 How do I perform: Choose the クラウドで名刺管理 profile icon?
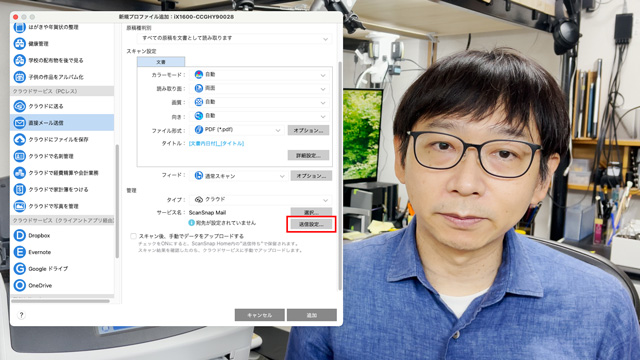pos(20,156)
